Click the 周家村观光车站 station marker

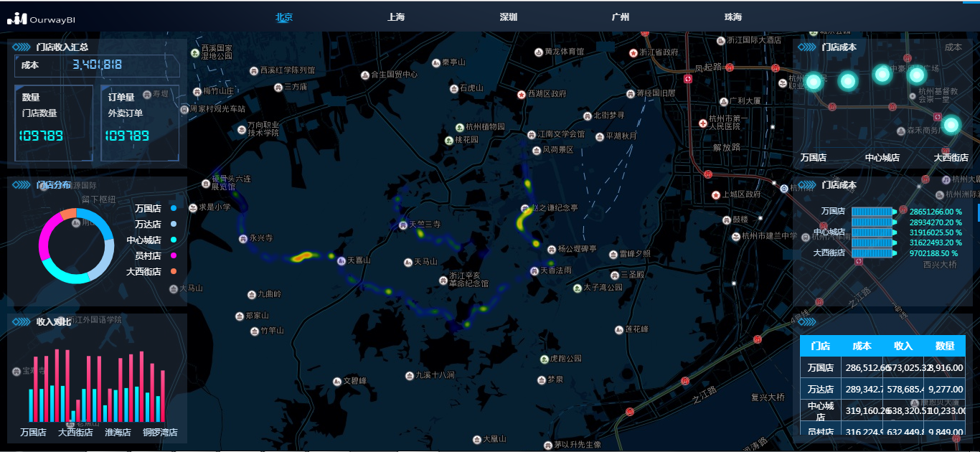184,109
